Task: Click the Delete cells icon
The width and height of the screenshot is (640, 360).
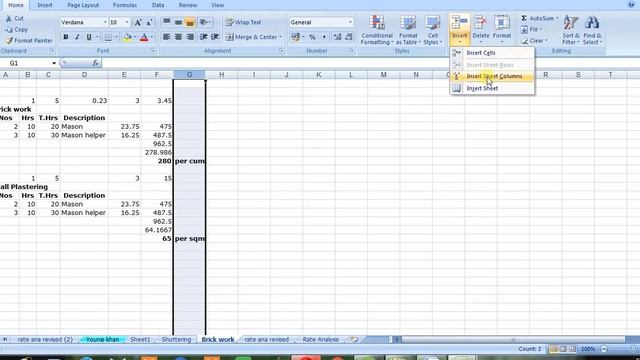Action: coord(480,23)
